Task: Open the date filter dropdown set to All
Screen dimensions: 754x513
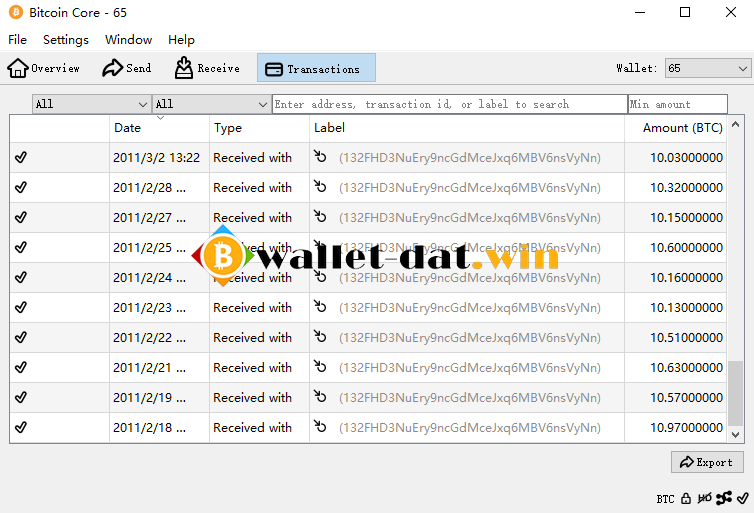Action: point(91,104)
